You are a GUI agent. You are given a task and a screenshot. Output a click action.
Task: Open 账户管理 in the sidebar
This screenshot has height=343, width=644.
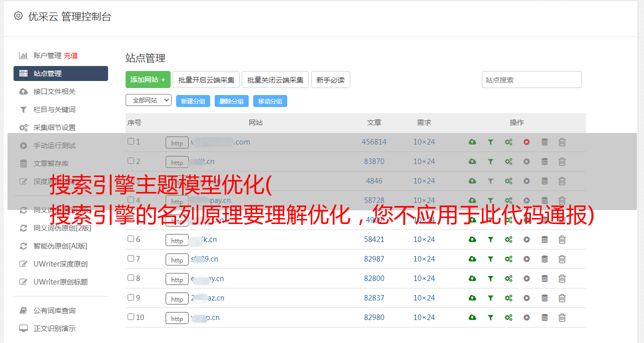tap(47, 55)
